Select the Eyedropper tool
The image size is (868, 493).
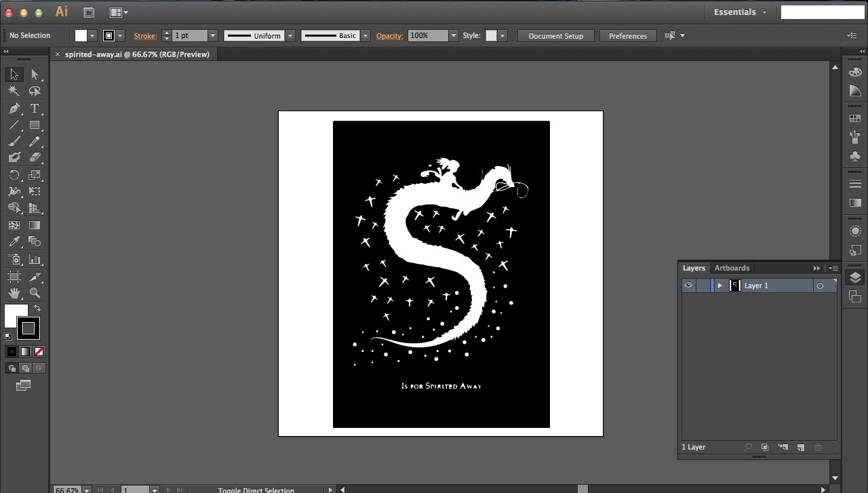click(x=14, y=241)
